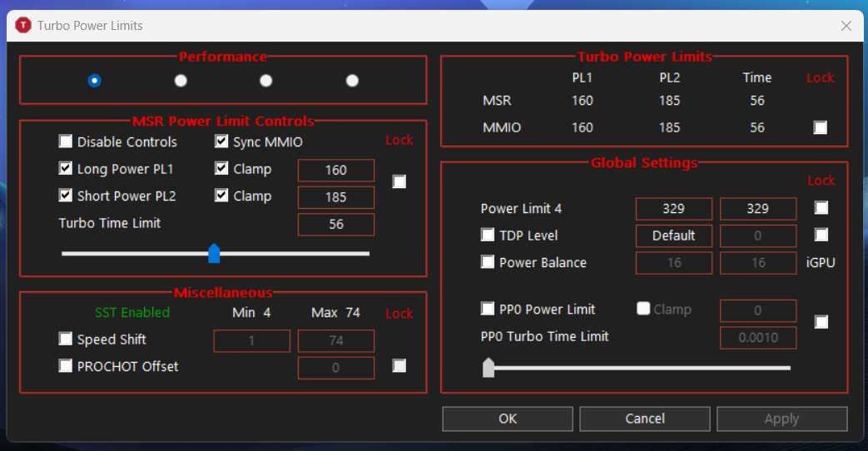Select the first Performance profile radio button
This screenshot has width=868, height=451.
coord(94,81)
